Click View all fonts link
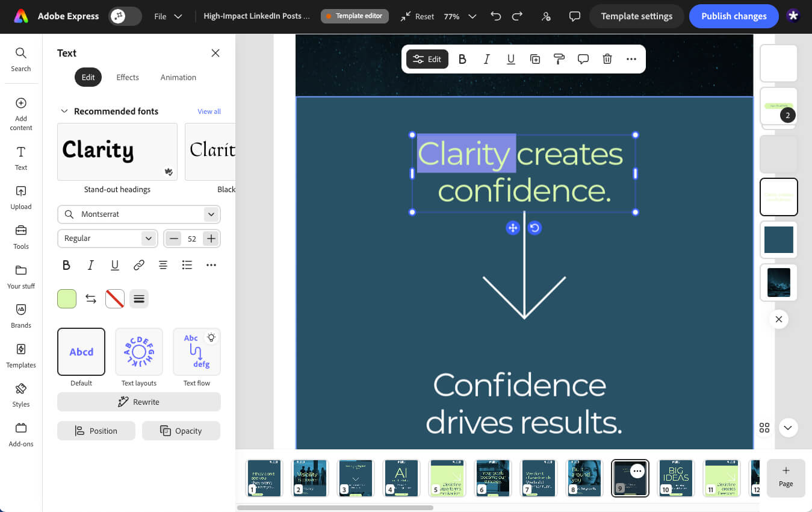 (209, 111)
